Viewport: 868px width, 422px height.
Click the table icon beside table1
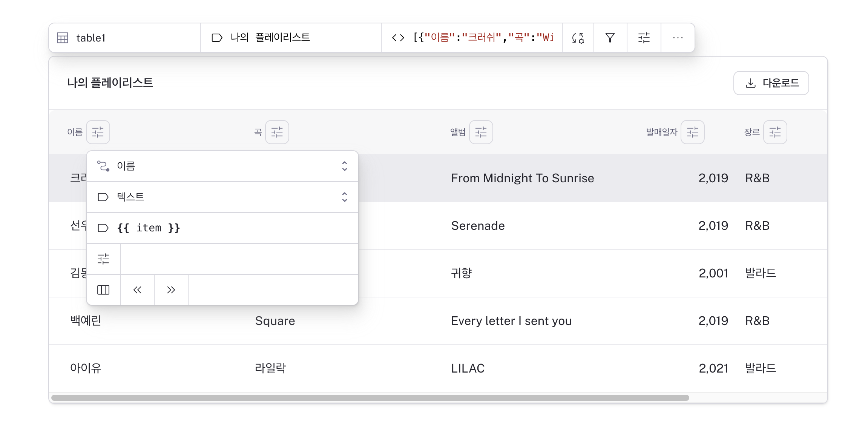point(63,38)
